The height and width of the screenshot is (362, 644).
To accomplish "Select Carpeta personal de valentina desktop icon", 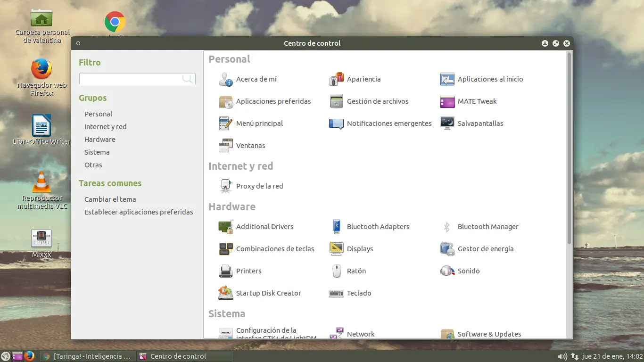I will point(42,26).
